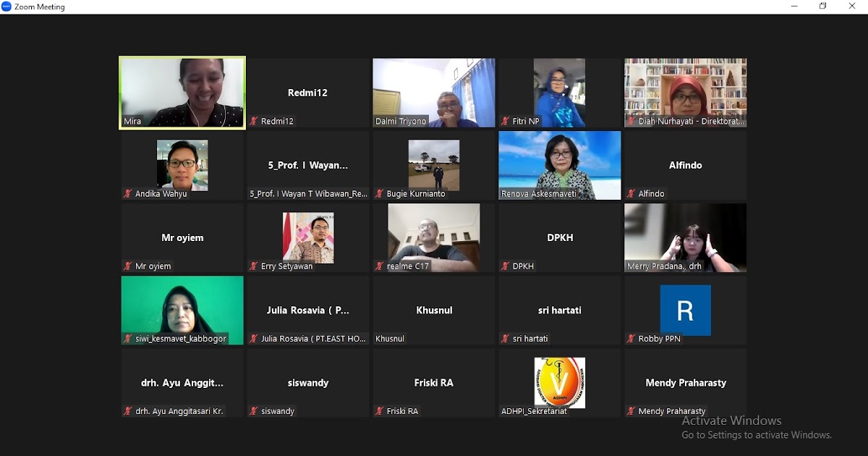Select Mira's active speaker video tile
Screen dimensions: 868x456
pyautogui.click(x=182, y=93)
